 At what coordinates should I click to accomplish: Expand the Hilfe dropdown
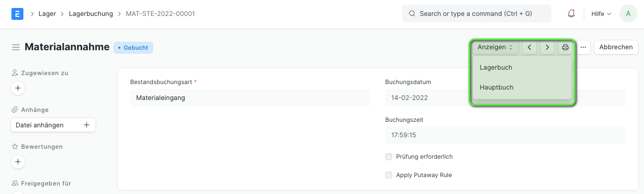[601, 14]
